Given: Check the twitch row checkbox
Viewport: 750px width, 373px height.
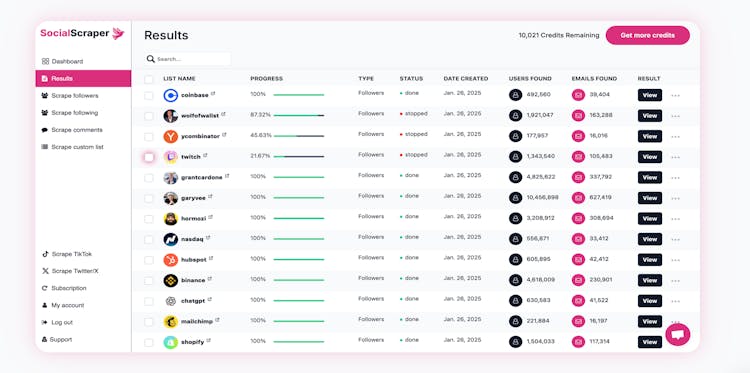Looking at the screenshot, I should click(149, 157).
